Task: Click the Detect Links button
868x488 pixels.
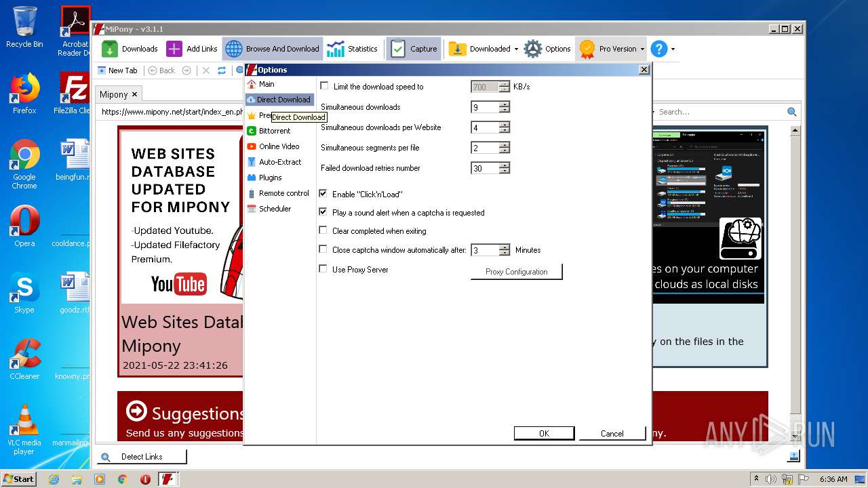Action: click(x=142, y=457)
